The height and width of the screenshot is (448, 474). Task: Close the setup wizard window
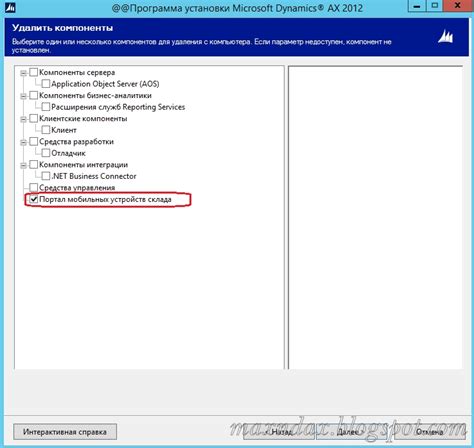tap(457, 6)
